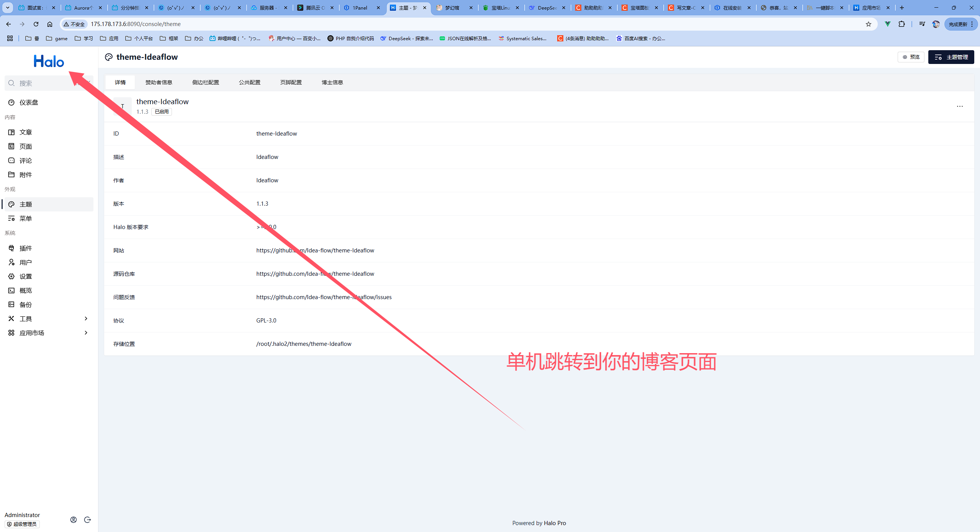Open the 仪表盘 dashboard item
The image size is (980, 532).
(x=29, y=102)
